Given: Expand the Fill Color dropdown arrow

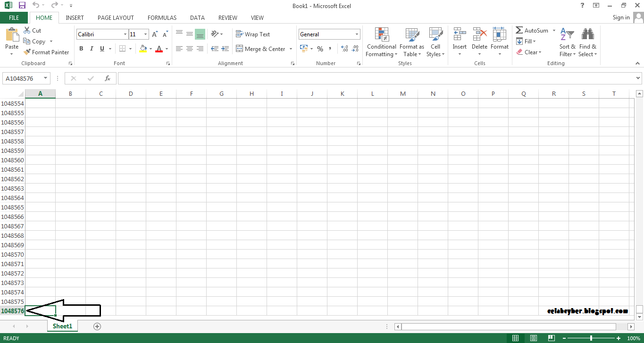Looking at the screenshot, I should 150,49.
